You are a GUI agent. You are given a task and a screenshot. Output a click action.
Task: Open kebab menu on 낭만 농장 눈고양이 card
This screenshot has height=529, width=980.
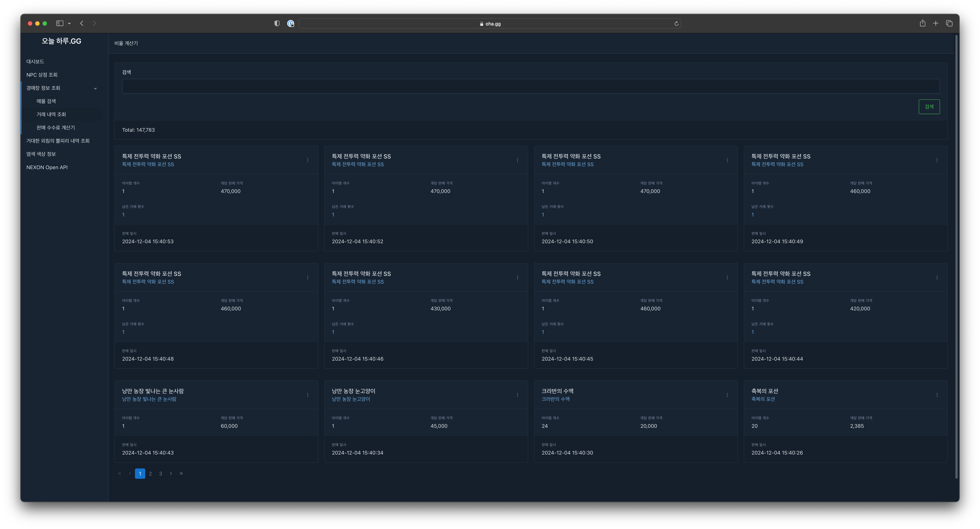click(x=517, y=395)
